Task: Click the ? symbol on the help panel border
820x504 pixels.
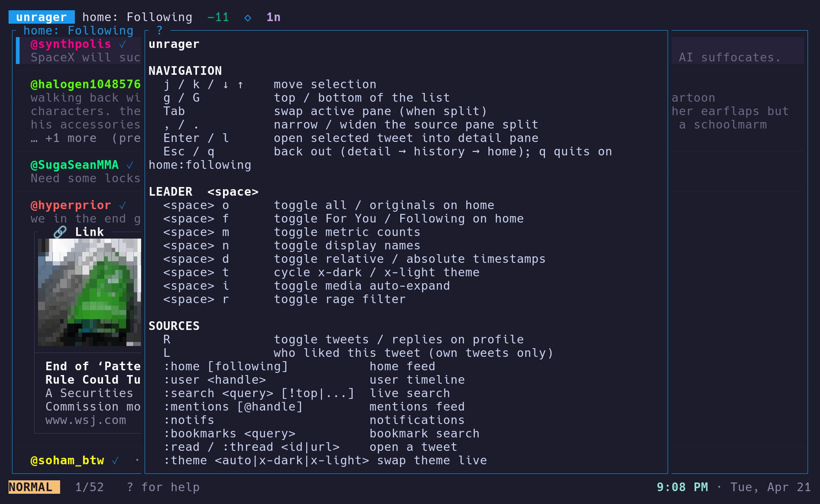Action: coord(160,30)
